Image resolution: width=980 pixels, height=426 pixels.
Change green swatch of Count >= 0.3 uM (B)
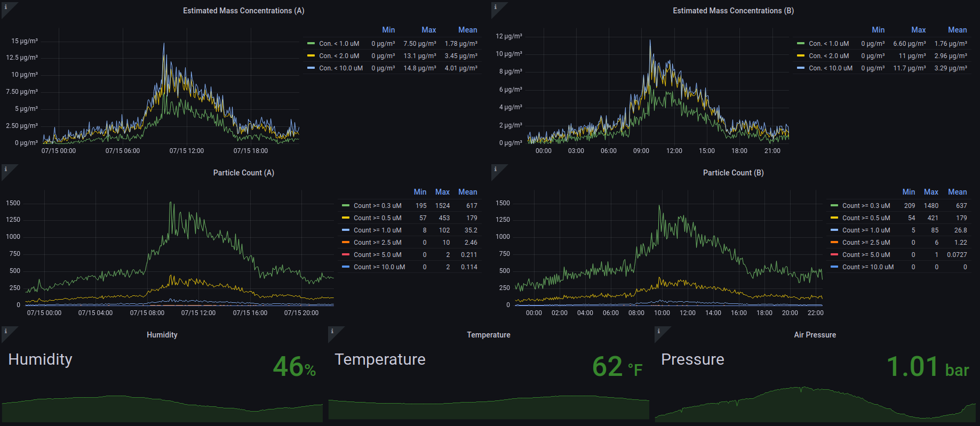click(834, 206)
